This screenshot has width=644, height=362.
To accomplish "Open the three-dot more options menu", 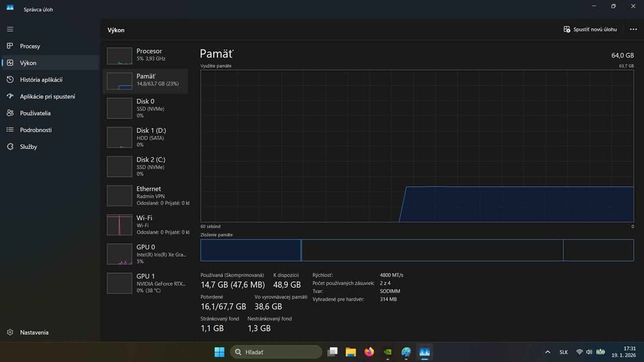I will 633,29.
